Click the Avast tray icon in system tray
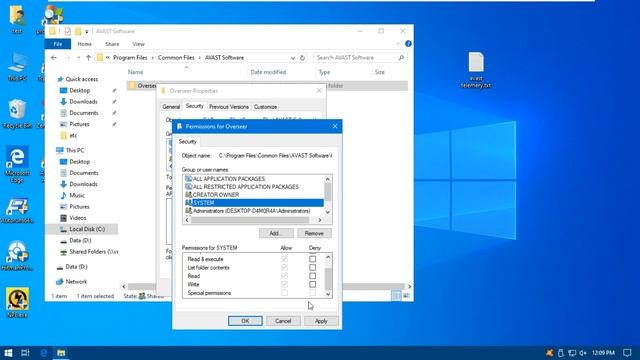This screenshot has width=640, height=360. click(550, 353)
